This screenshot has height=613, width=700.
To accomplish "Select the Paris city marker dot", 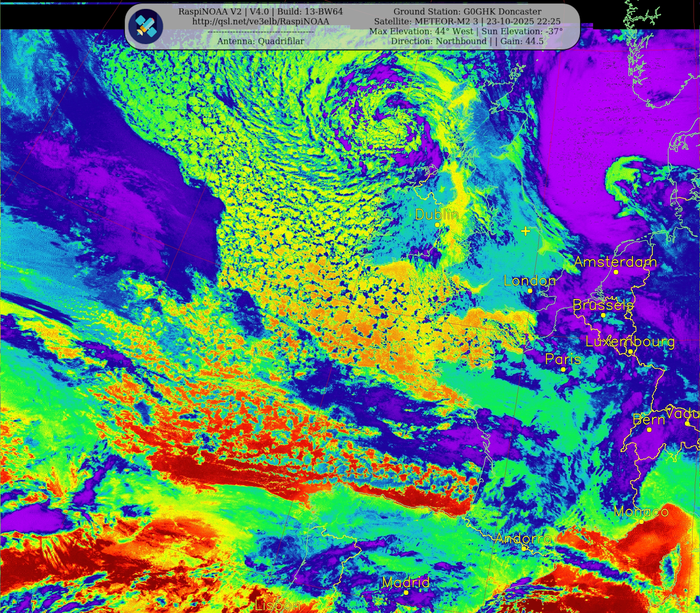I will coord(563,369).
